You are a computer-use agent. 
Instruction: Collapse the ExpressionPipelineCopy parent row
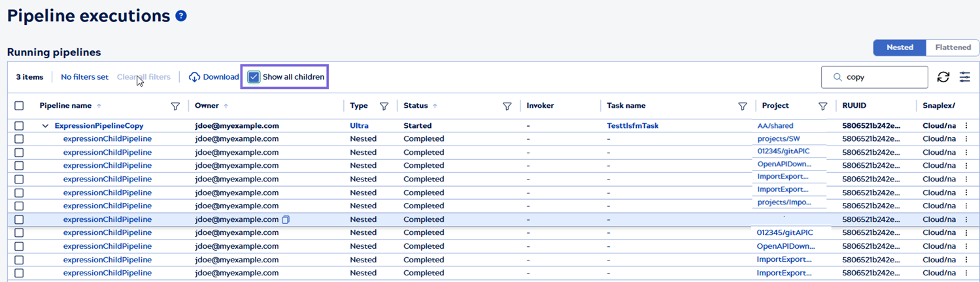45,126
